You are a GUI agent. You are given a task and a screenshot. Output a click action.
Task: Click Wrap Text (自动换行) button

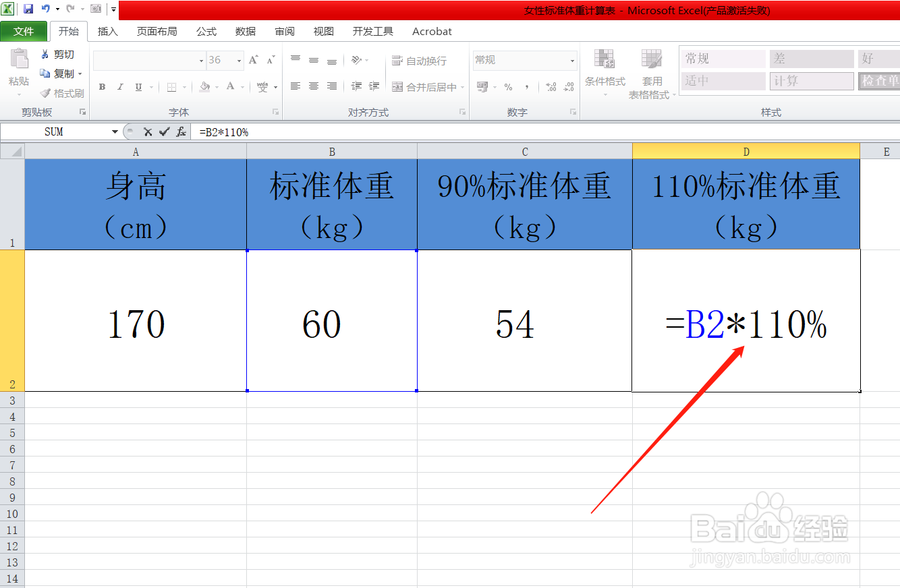419,61
